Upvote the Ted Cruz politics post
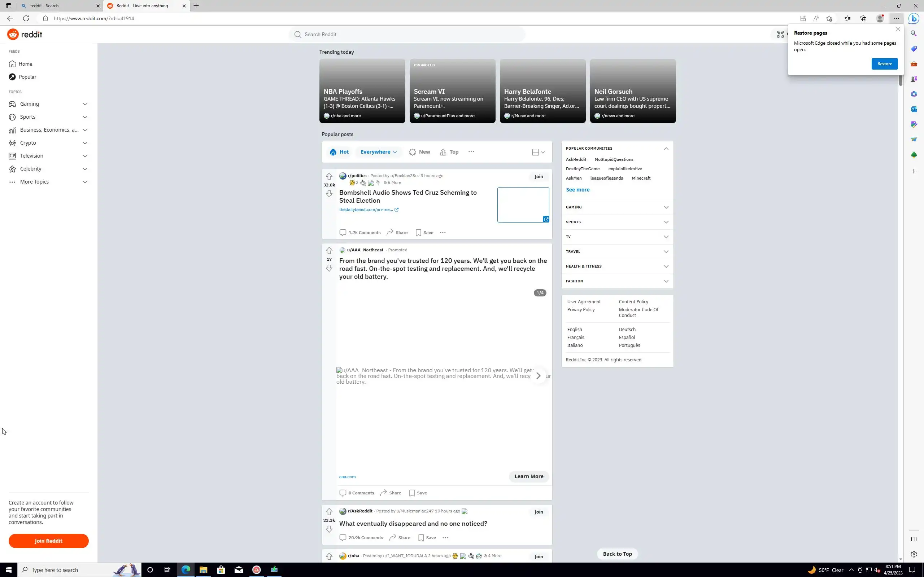The image size is (924, 577). tap(329, 176)
